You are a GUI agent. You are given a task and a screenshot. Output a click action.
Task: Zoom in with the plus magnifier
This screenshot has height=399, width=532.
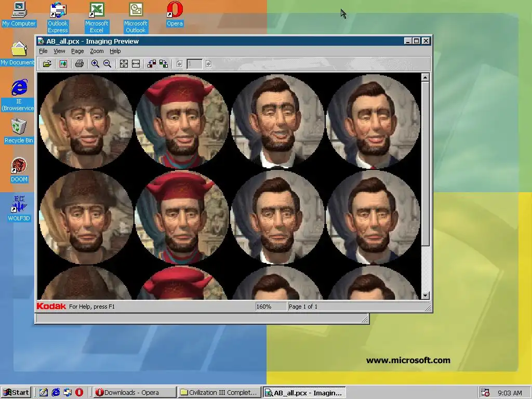[x=96, y=64]
